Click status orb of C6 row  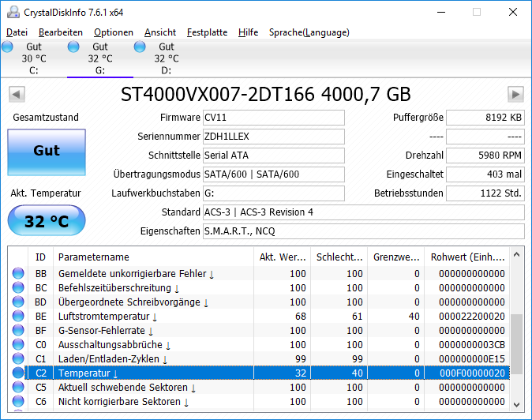[18, 402]
